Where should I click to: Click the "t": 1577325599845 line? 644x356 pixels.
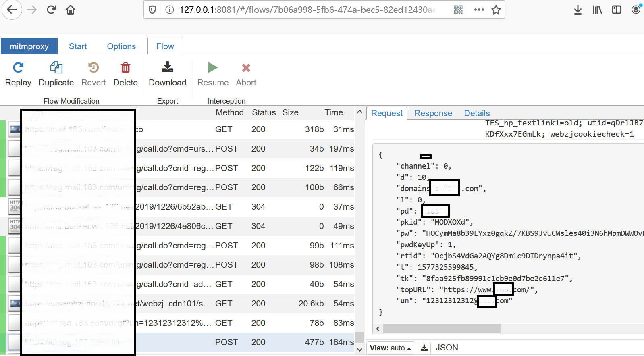point(437,267)
